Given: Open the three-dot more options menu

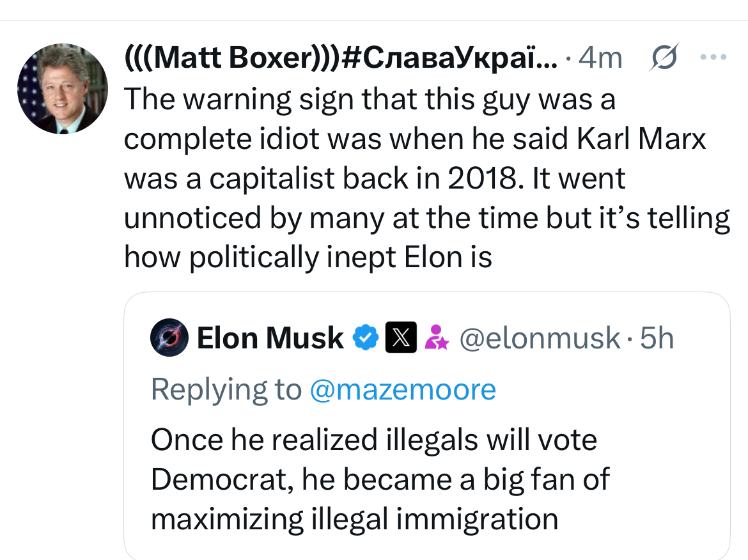Looking at the screenshot, I should (x=713, y=58).
